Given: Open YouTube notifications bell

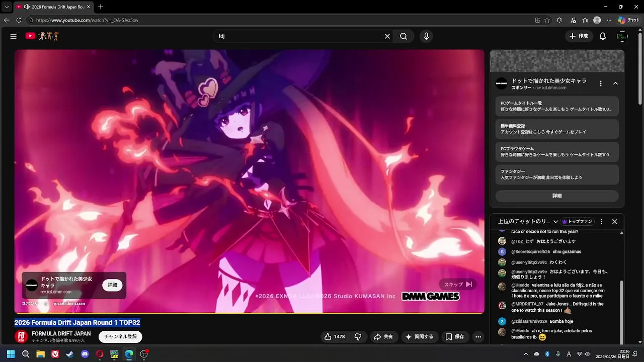Looking at the screenshot, I should [603, 36].
